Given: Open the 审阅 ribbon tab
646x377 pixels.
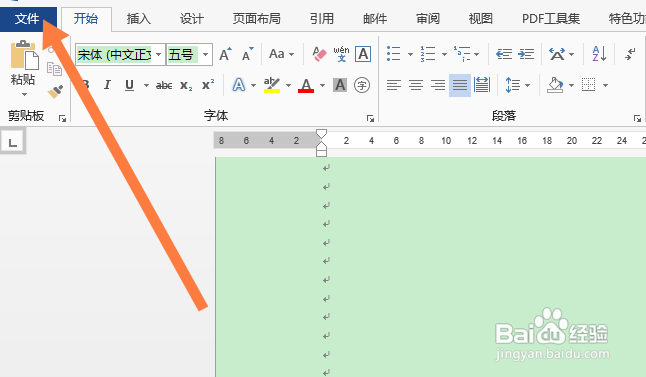Looking at the screenshot, I should (428, 19).
